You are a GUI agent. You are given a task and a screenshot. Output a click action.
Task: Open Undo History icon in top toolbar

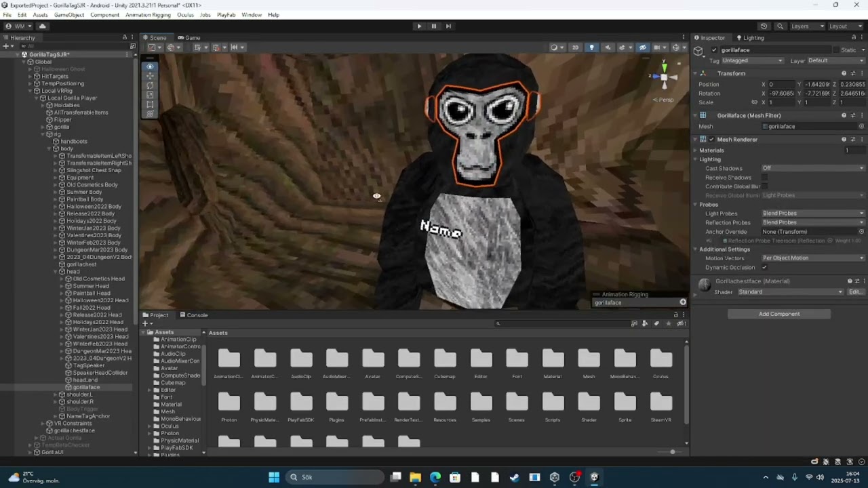[764, 26]
